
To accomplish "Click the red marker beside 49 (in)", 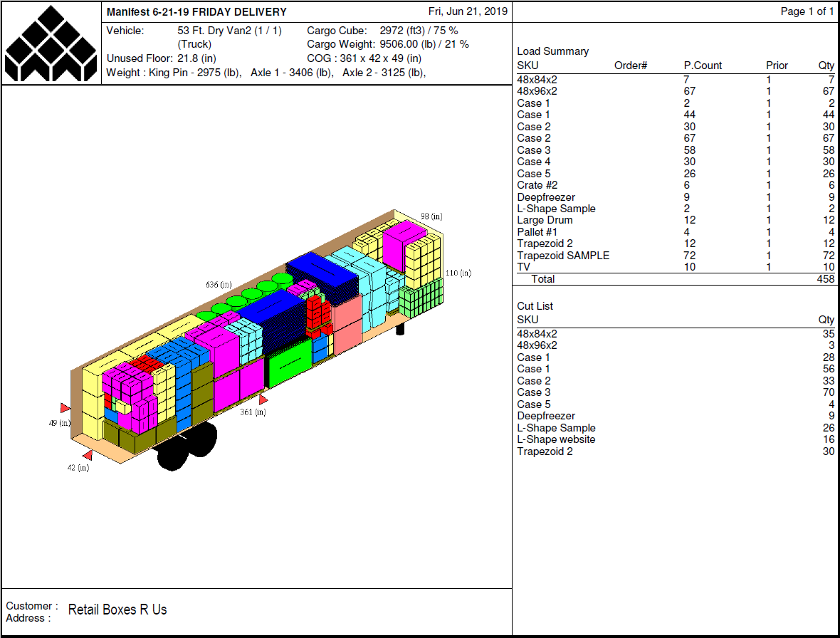I will (65, 408).
